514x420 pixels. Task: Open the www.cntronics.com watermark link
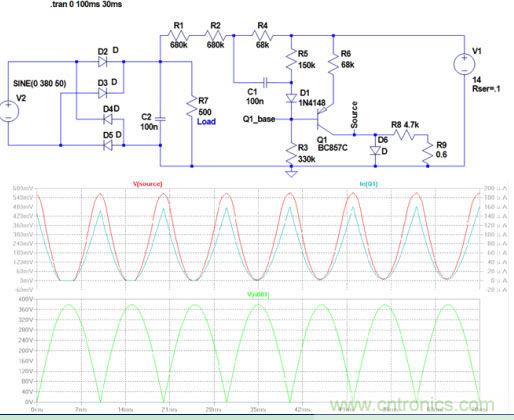[x=412, y=405]
